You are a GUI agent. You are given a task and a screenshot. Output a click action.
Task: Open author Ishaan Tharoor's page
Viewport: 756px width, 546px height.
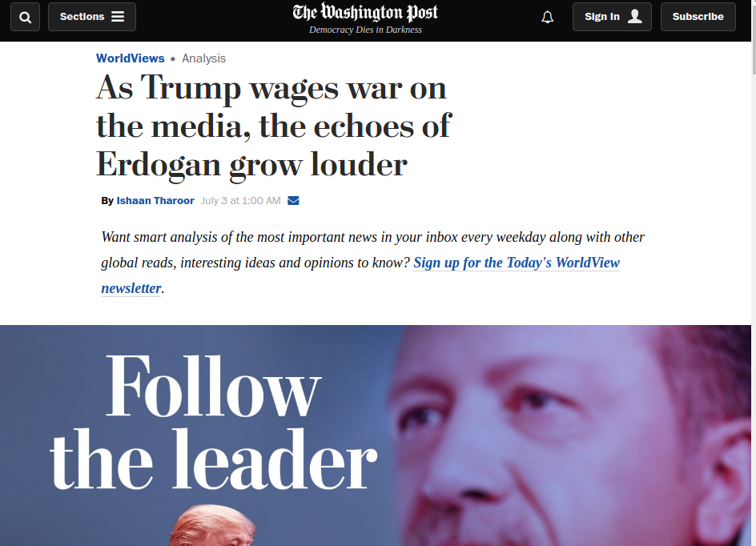coord(155,200)
